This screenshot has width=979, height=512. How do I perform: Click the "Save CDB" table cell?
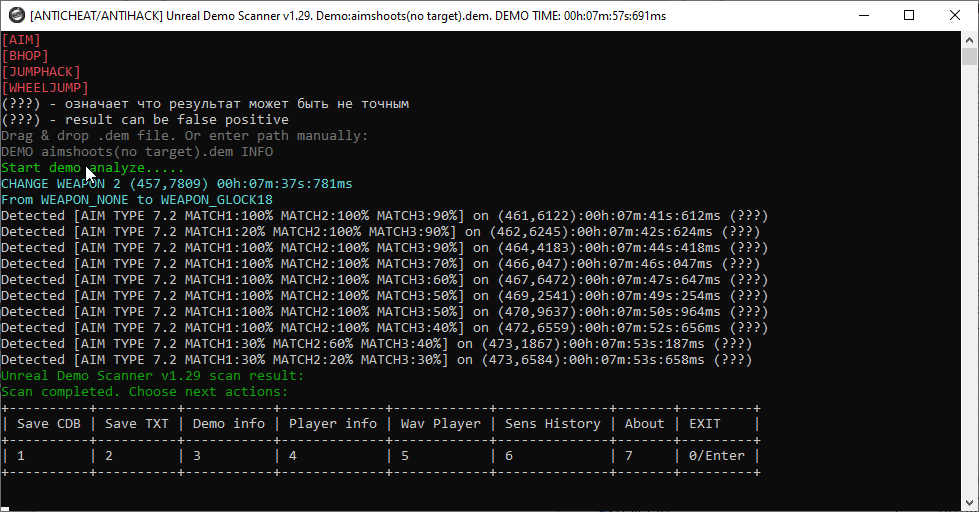click(49, 424)
